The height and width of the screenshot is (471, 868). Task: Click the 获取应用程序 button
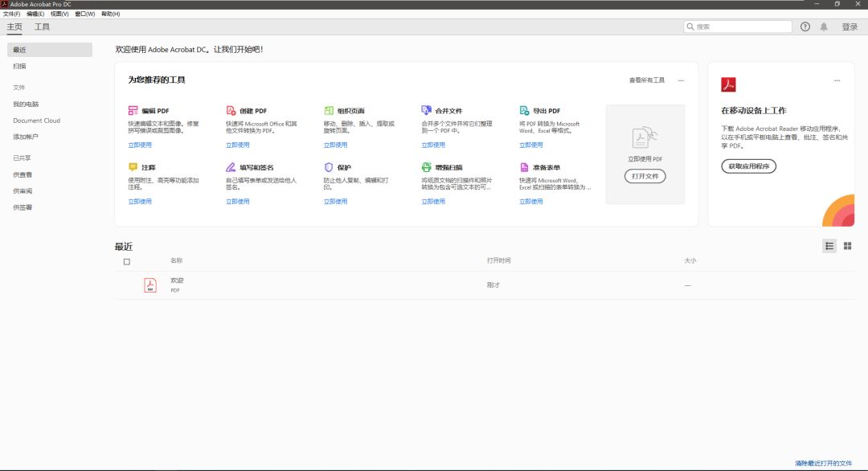748,166
